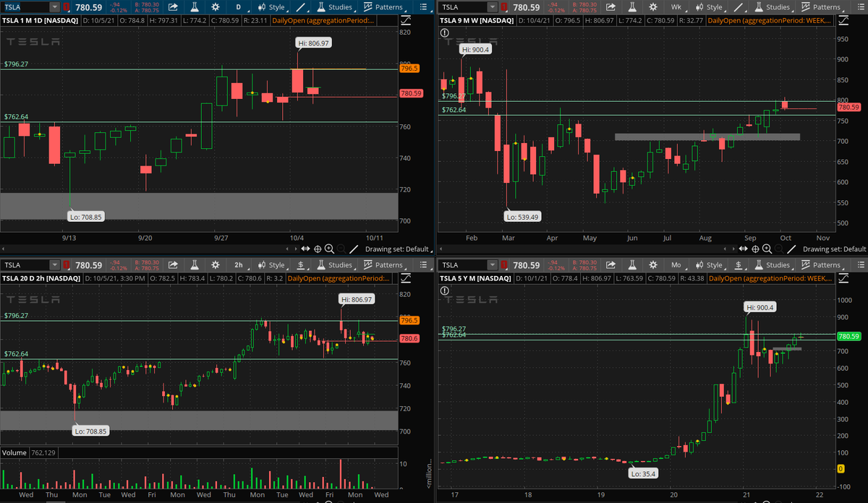Click info circle icon on weekly chart

pyautogui.click(x=443, y=33)
